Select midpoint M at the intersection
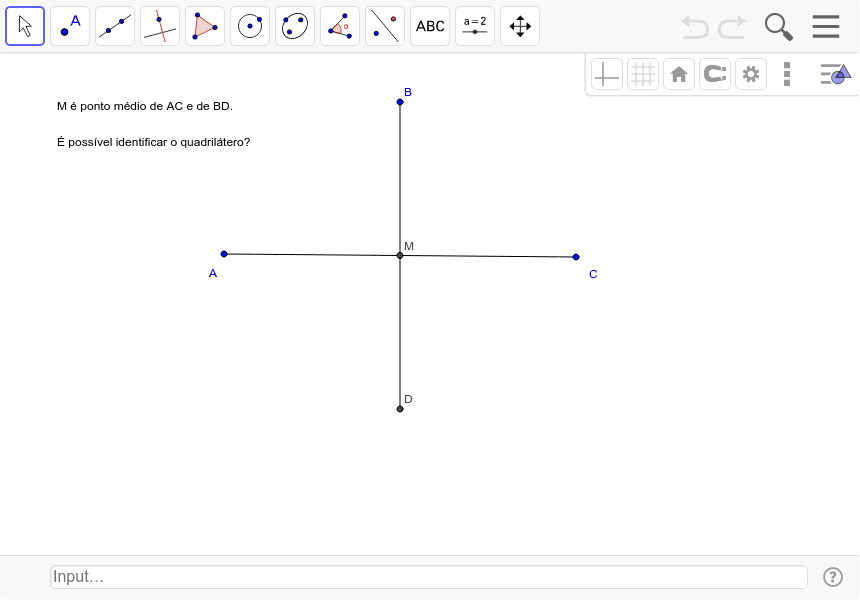 click(400, 256)
